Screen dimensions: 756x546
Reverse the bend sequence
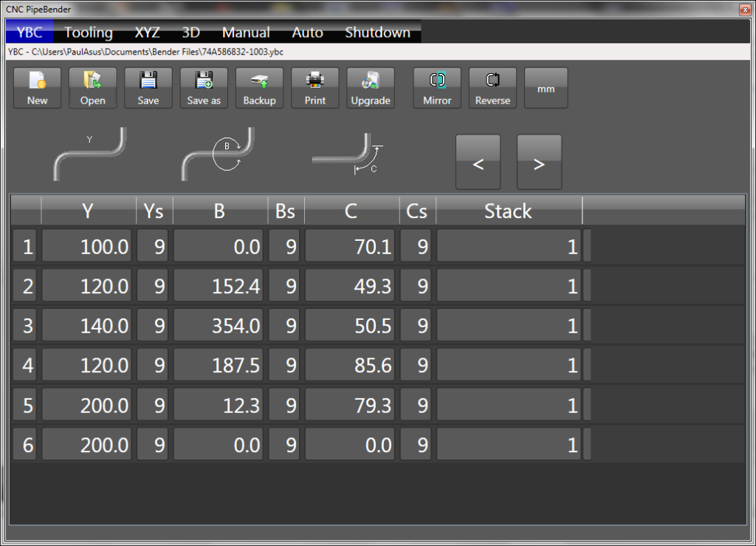pos(492,88)
